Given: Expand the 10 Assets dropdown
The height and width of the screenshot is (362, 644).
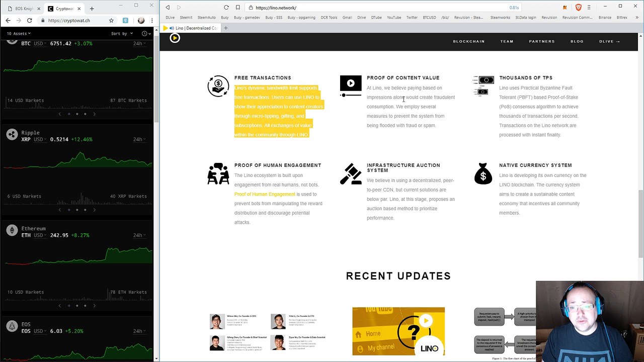Looking at the screenshot, I should point(19,34).
